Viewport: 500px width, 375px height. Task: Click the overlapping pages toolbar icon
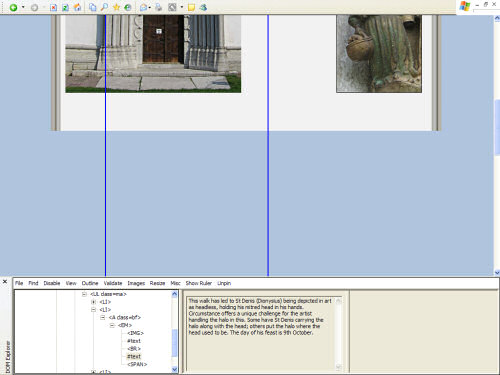point(93,7)
